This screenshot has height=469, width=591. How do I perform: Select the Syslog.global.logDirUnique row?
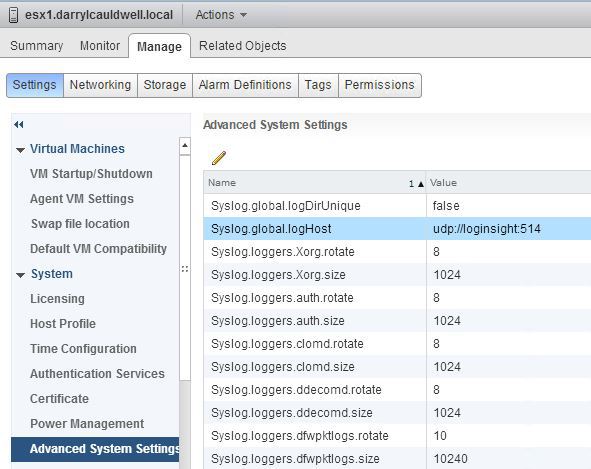click(x=397, y=206)
